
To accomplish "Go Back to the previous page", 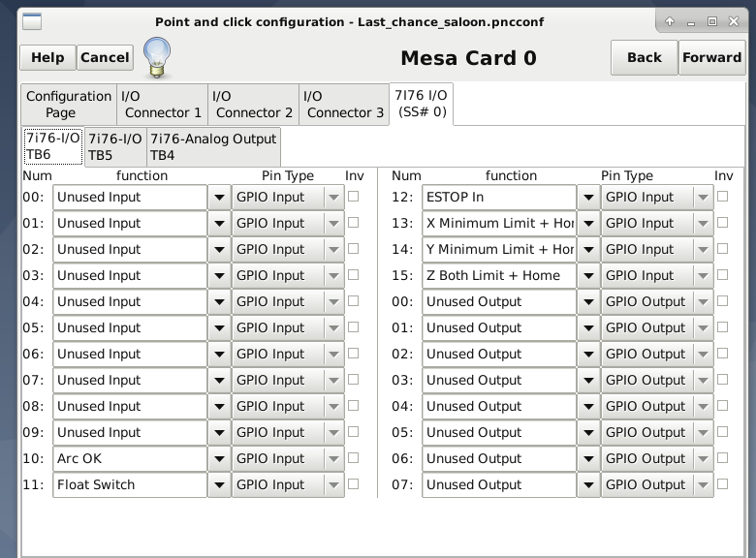I will coord(644,57).
